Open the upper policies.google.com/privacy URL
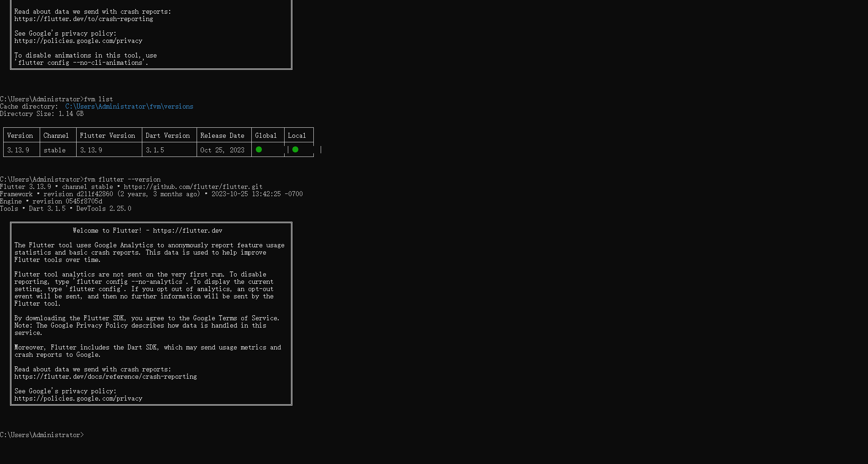 click(x=78, y=41)
